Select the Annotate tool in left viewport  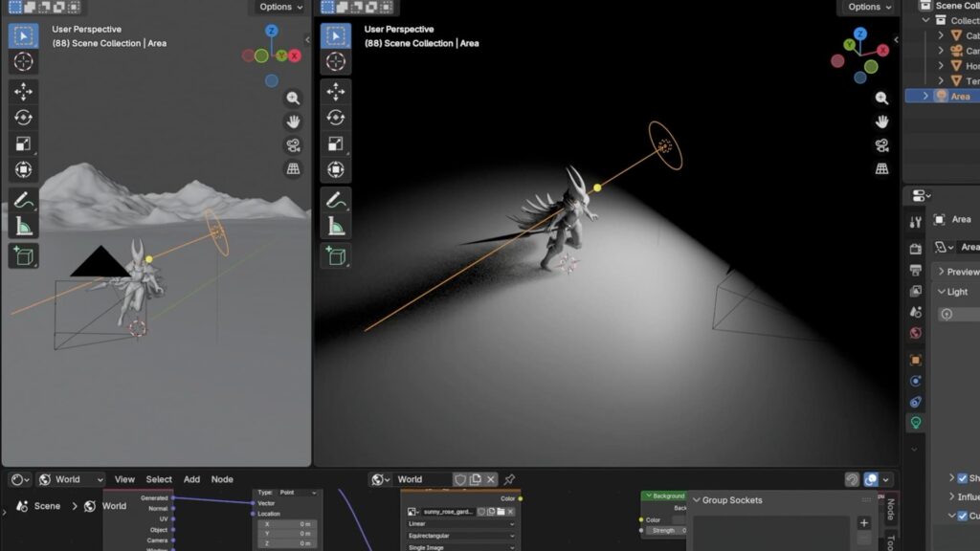[x=24, y=200]
